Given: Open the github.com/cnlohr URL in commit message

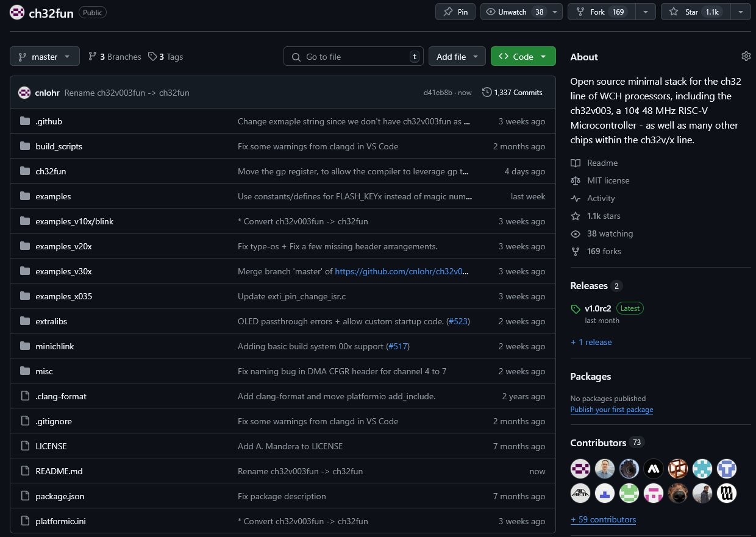Looking at the screenshot, I should (403, 271).
